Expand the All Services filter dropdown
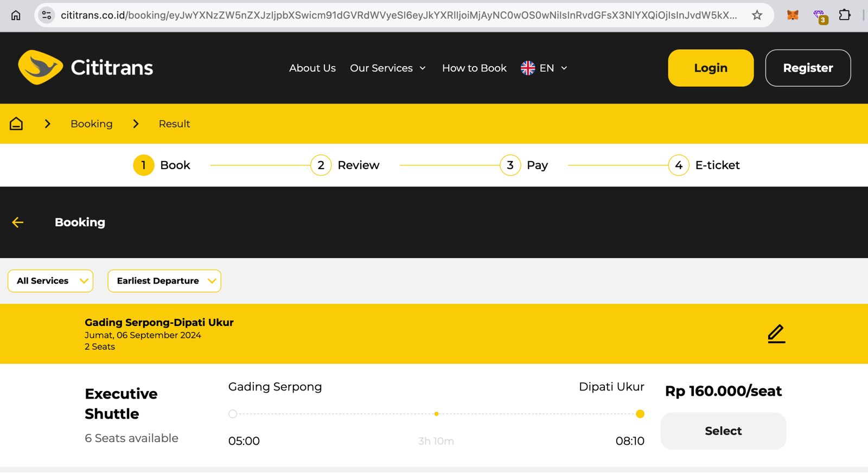This screenshot has height=474, width=868. pyautogui.click(x=50, y=281)
